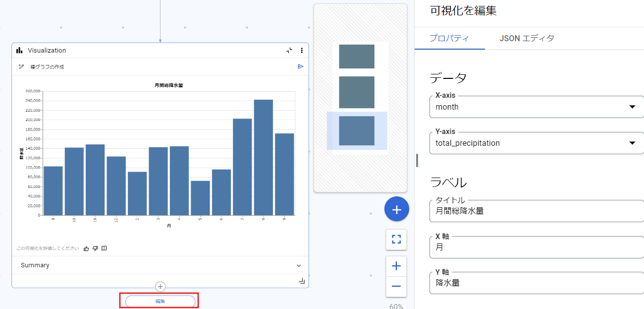The image size is (644, 309).
Task: Click the bar for month 8
Action: pyautogui.click(x=264, y=157)
